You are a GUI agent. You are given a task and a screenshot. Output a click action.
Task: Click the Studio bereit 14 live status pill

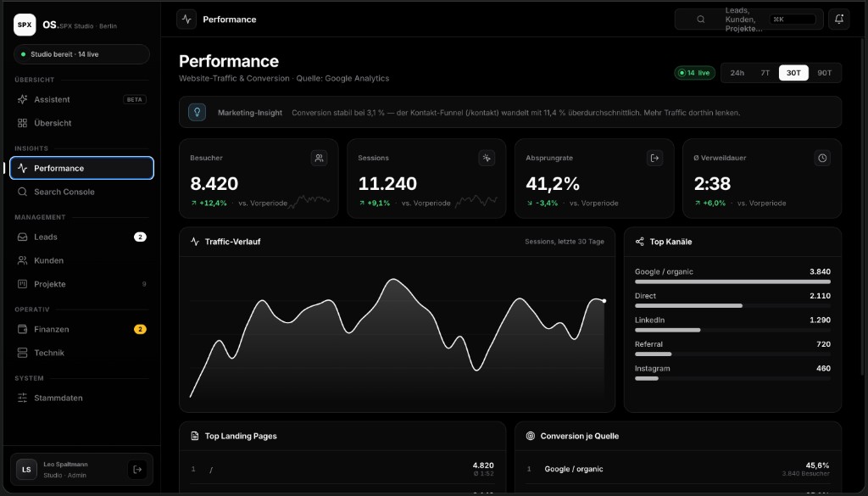82,54
